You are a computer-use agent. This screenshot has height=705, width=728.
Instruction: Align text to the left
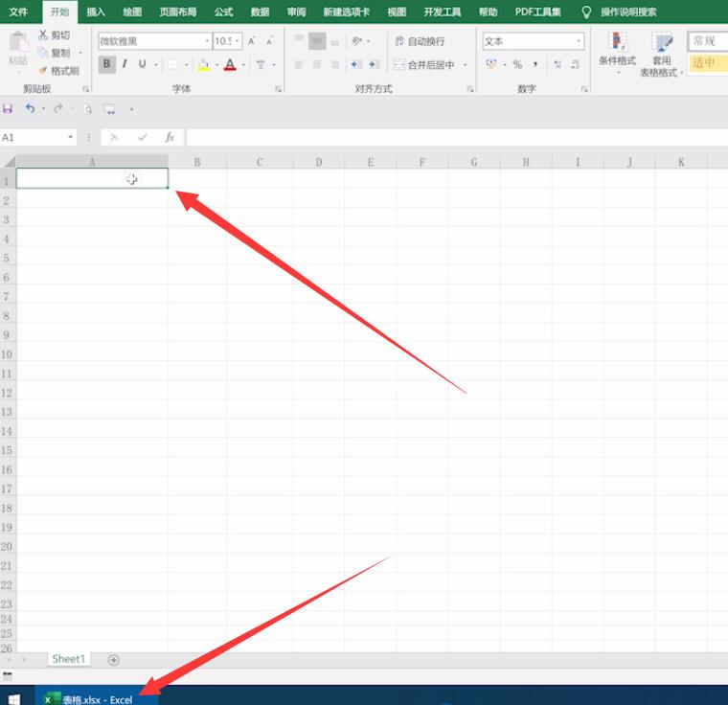[299, 64]
